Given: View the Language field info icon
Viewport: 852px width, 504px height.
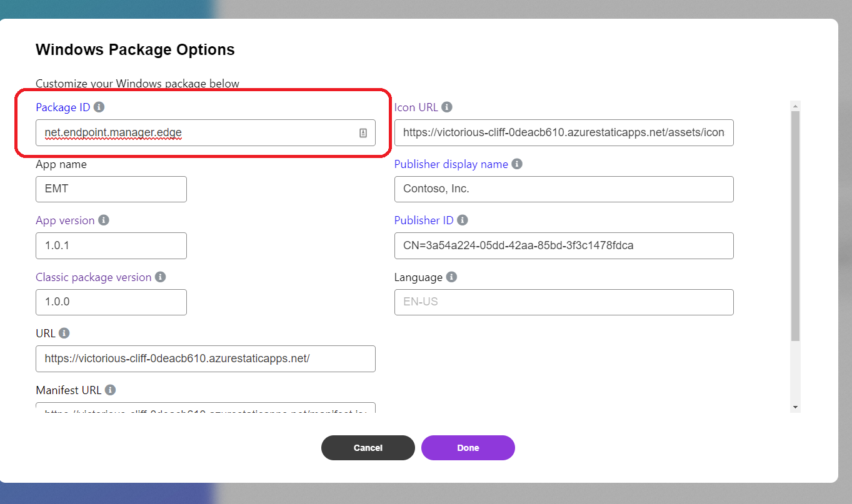Looking at the screenshot, I should (452, 277).
